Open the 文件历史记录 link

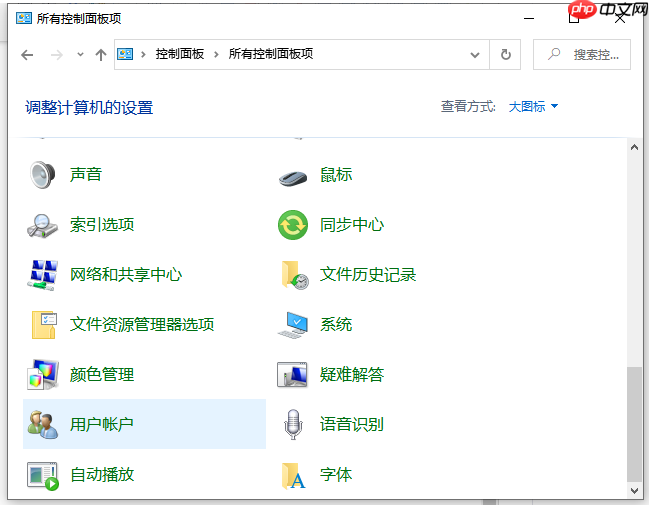(x=368, y=275)
